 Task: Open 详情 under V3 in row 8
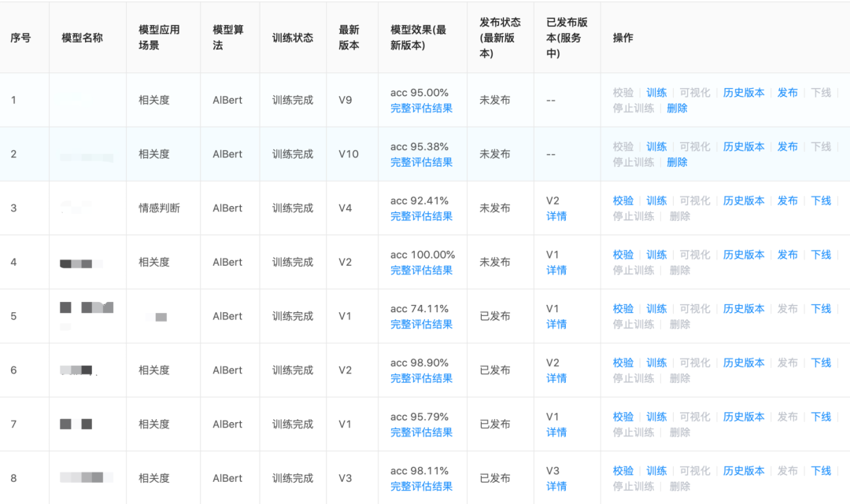(x=556, y=487)
